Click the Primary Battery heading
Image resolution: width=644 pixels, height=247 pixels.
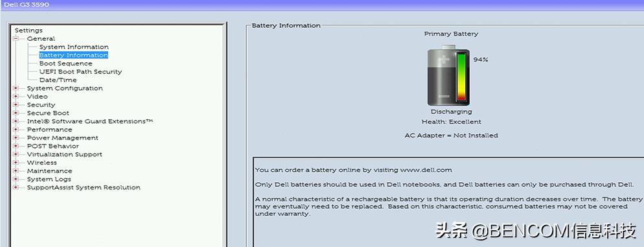(x=452, y=34)
